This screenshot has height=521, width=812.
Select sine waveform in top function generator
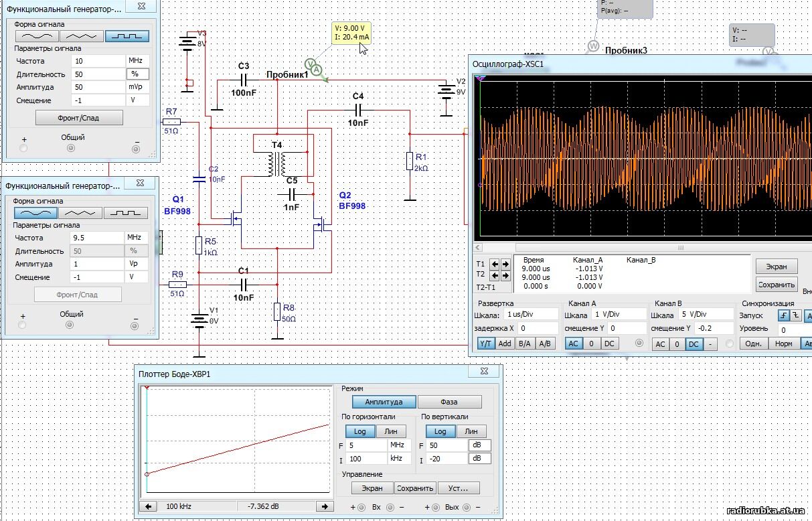point(36,36)
